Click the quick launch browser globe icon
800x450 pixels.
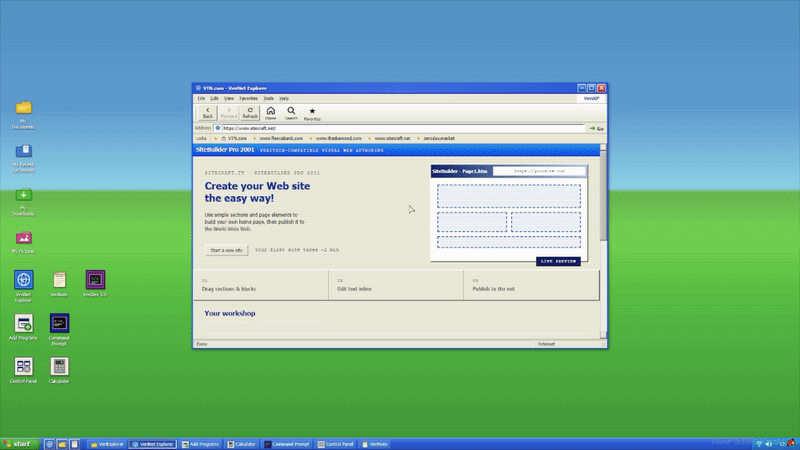tap(49, 444)
